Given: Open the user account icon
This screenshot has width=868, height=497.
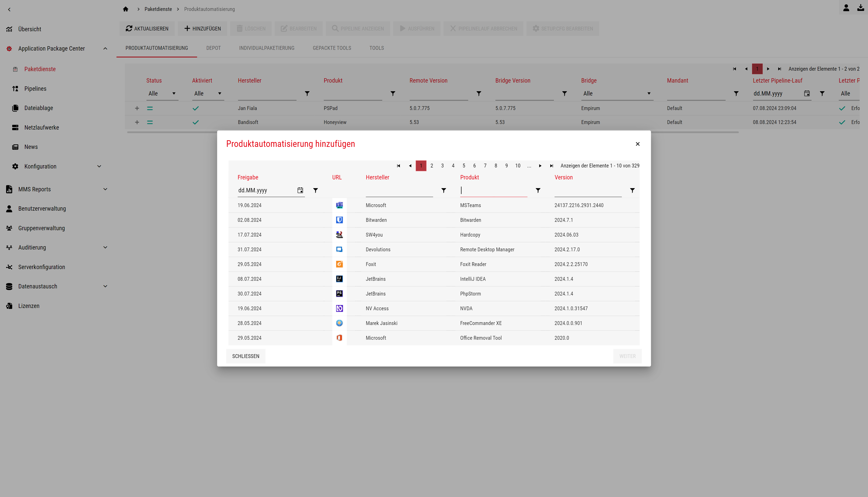Looking at the screenshot, I should (846, 8).
